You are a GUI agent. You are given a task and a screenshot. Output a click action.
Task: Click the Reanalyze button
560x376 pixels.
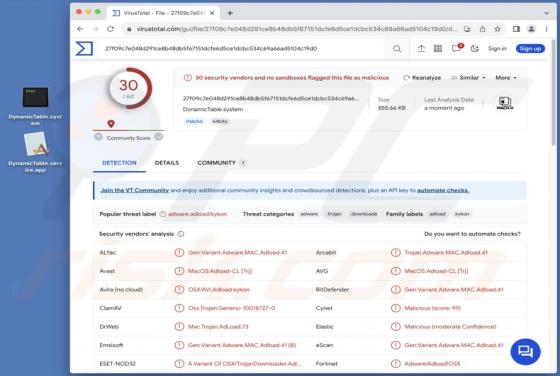[x=422, y=77]
